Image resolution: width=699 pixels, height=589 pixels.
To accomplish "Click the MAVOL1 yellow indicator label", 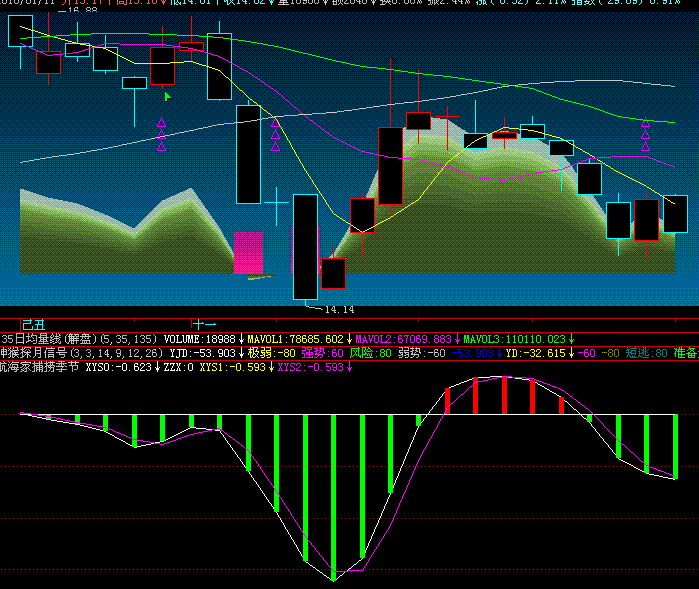I will pyautogui.click(x=295, y=338).
